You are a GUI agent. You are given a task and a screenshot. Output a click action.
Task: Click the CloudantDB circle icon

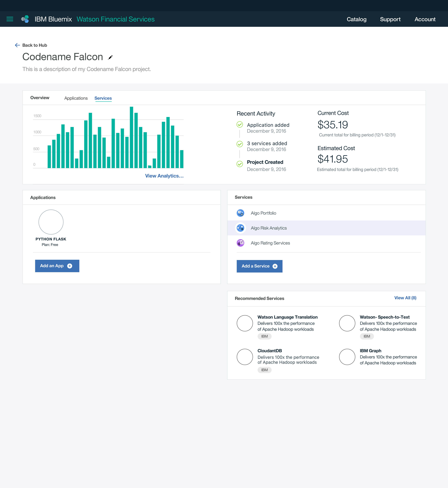(x=245, y=357)
